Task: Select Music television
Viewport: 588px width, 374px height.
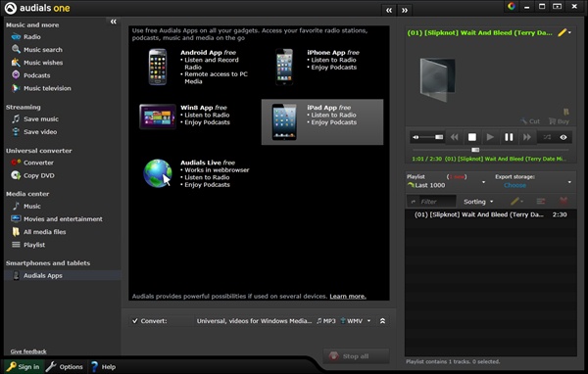Action: 41,88
